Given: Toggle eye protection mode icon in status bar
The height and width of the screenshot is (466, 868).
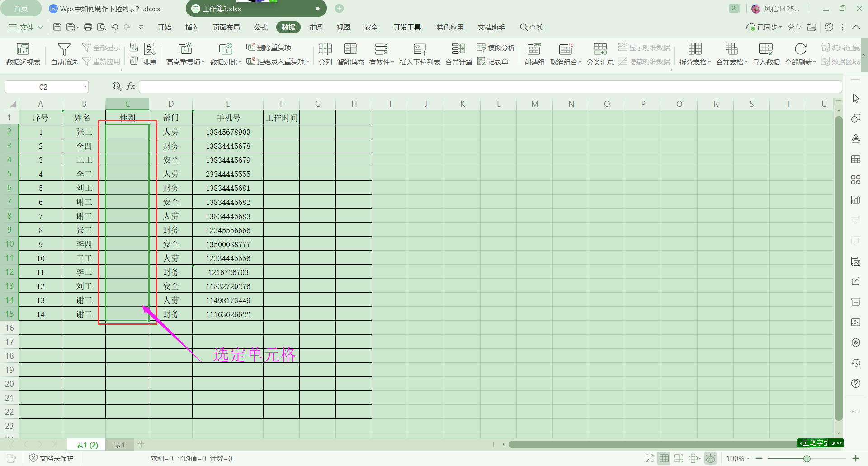Looking at the screenshot, I should pyautogui.click(x=711, y=458).
